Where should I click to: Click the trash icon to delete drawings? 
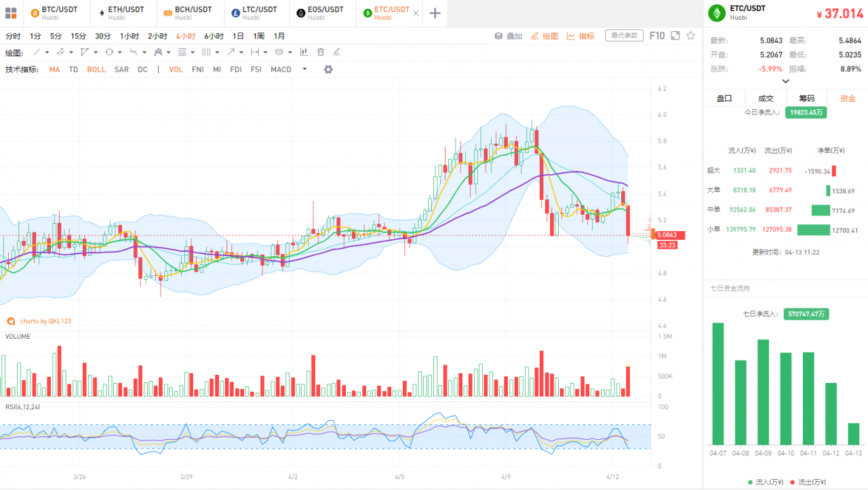321,52
